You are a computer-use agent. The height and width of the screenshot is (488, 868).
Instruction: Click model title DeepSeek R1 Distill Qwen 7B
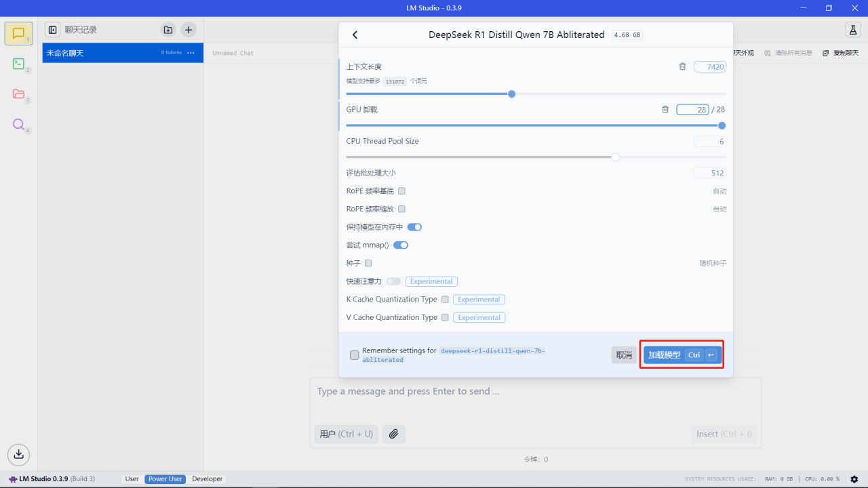pyautogui.click(x=517, y=35)
